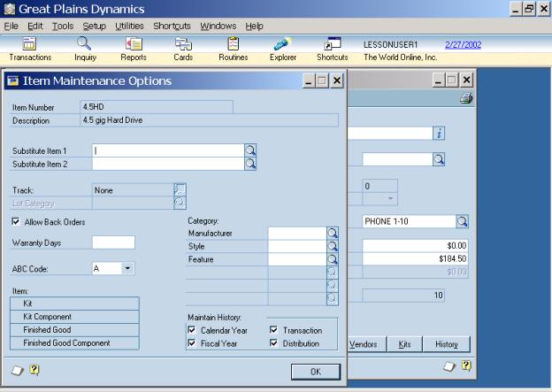Click the Kit Component row
The image size is (552, 392).
(x=74, y=317)
